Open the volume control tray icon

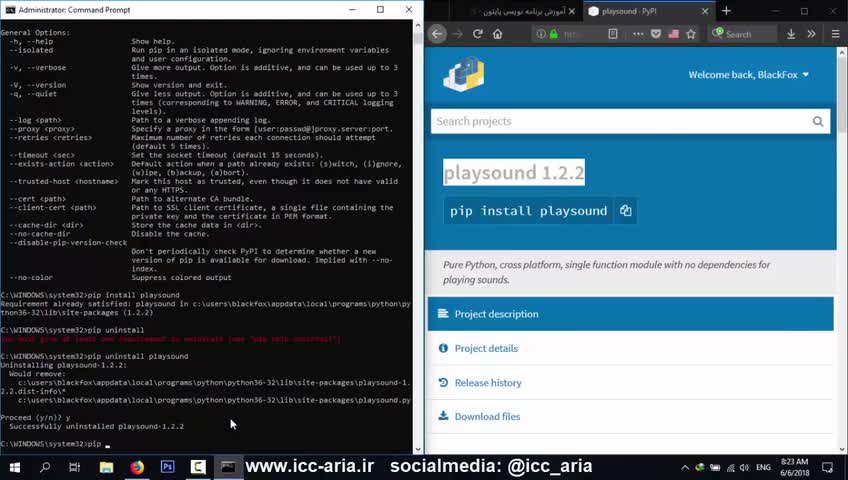[x=745, y=468]
